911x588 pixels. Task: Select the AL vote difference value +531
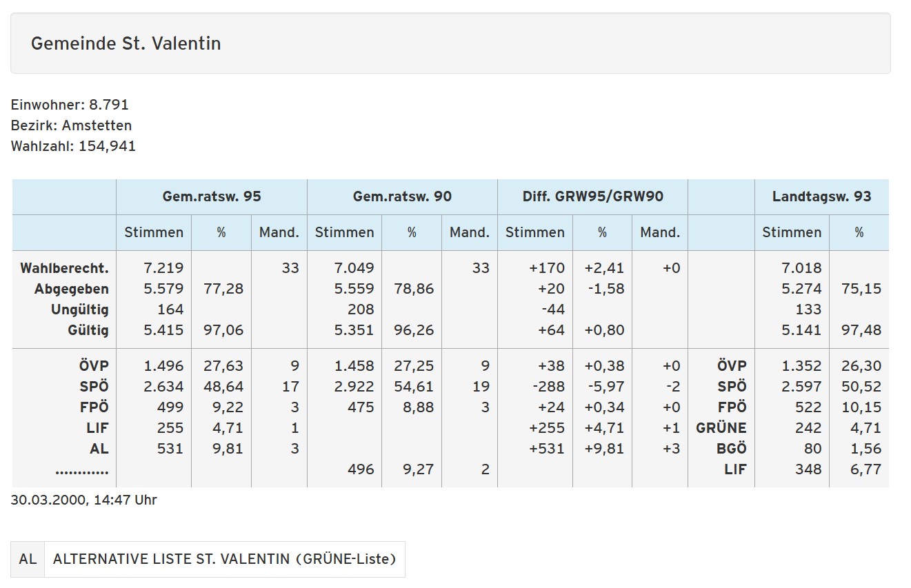click(547, 449)
